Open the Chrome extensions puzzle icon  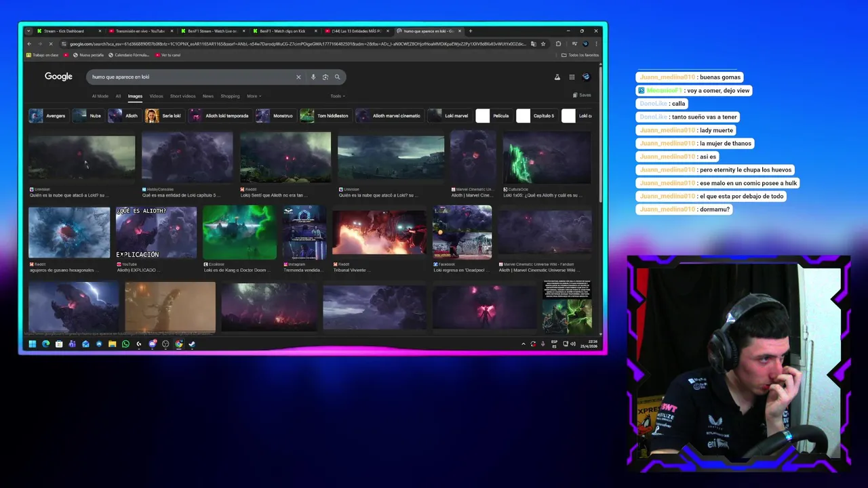tap(558, 44)
